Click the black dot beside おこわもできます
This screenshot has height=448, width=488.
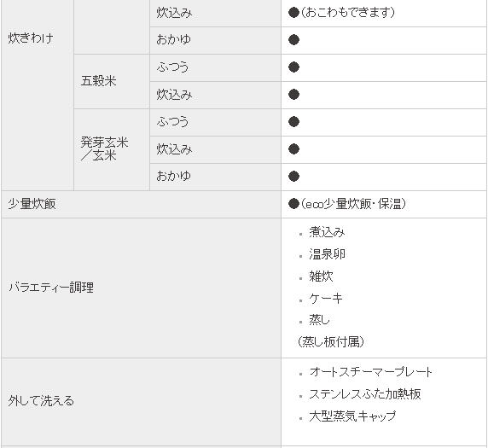293,13
